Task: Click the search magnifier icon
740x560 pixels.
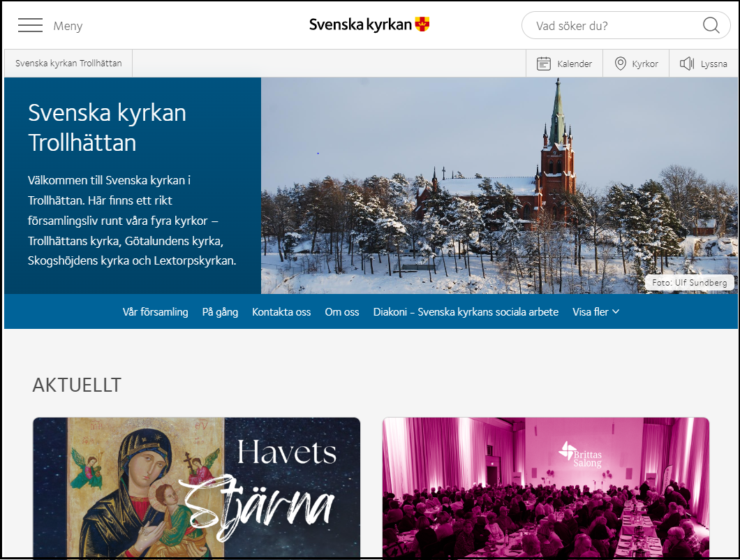Action: (x=711, y=25)
